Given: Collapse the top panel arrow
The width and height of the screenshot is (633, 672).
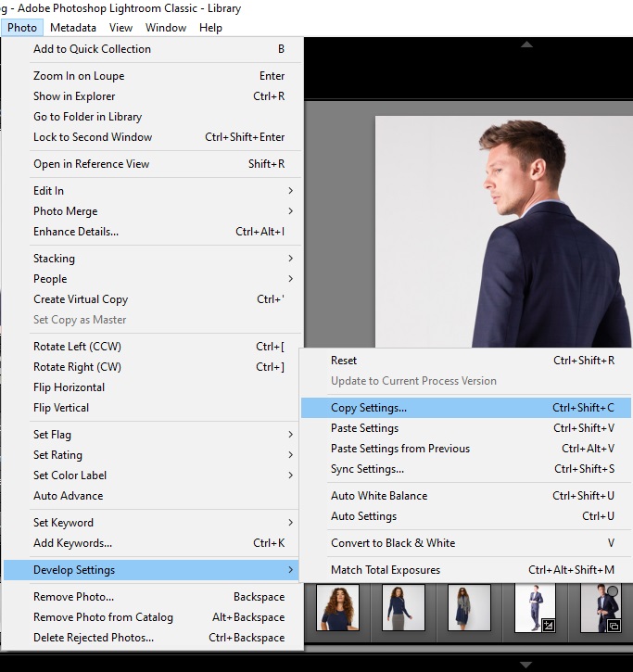Looking at the screenshot, I should (x=526, y=44).
